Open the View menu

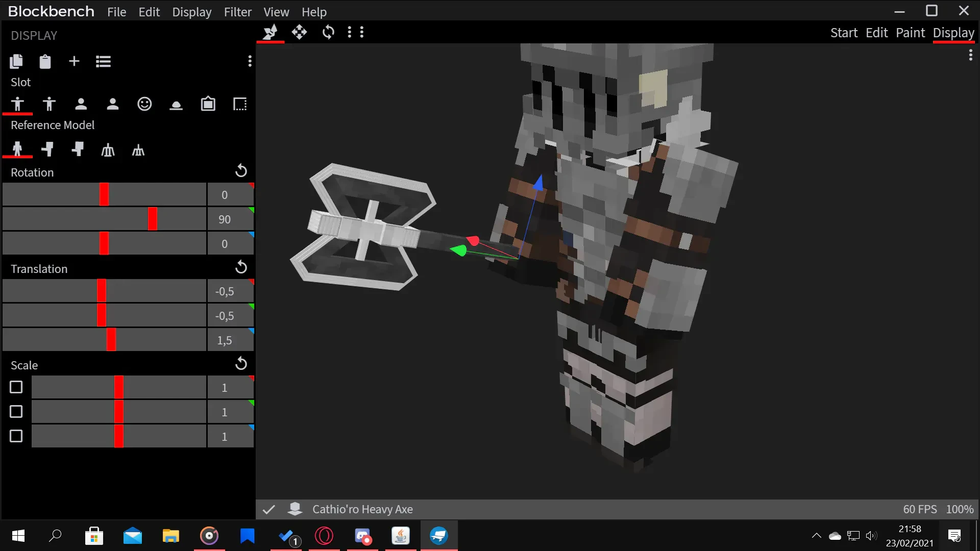pos(276,12)
